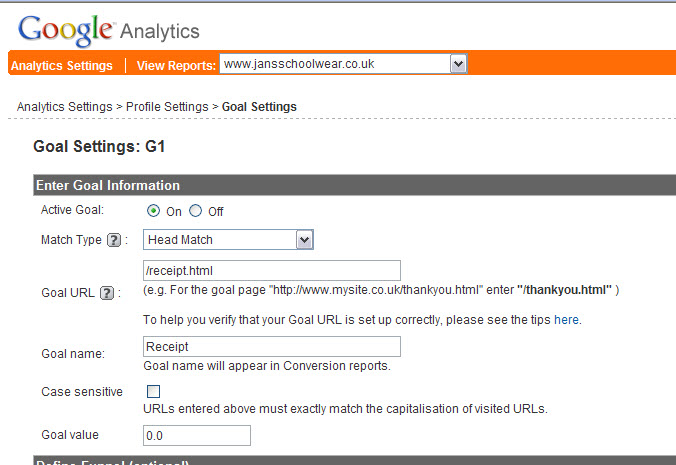676x465 pixels.
Task: Click the Enter Goal Information header
Action: point(108,185)
